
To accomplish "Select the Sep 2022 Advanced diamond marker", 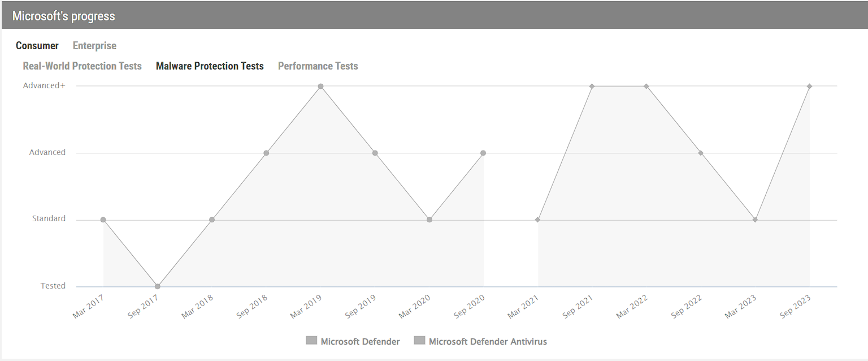I will click(x=701, y=153).
